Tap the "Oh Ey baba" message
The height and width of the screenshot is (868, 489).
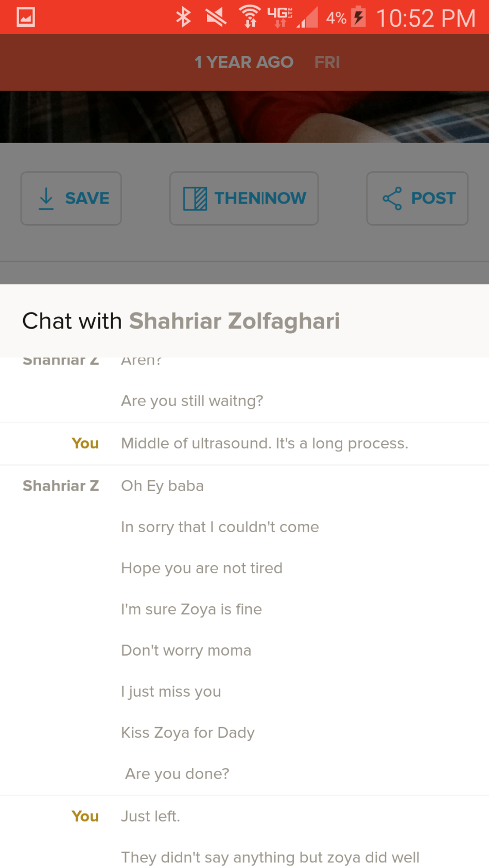pos(162,486)
